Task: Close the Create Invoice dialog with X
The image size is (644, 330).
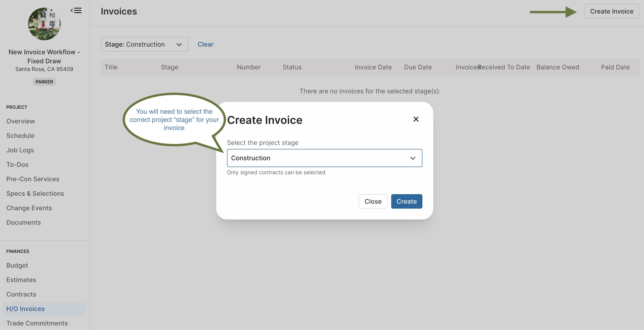Action: [x=416, y=119]
